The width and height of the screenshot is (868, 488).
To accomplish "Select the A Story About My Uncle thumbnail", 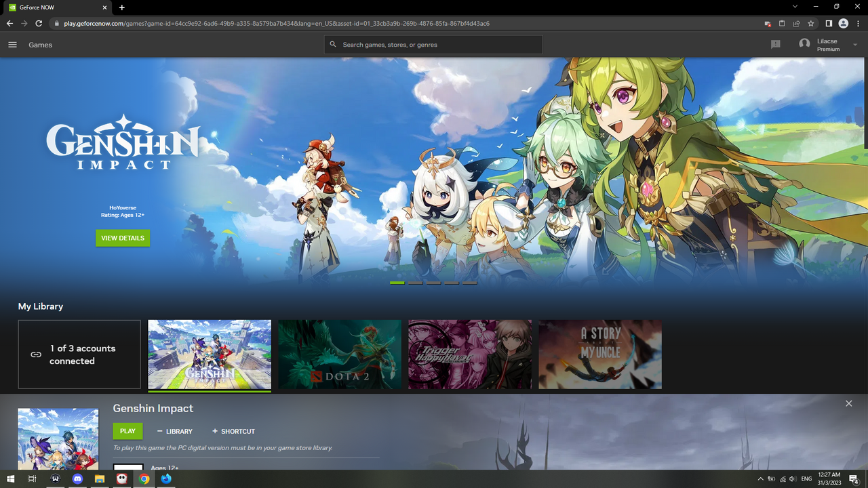I will (600, 354).
